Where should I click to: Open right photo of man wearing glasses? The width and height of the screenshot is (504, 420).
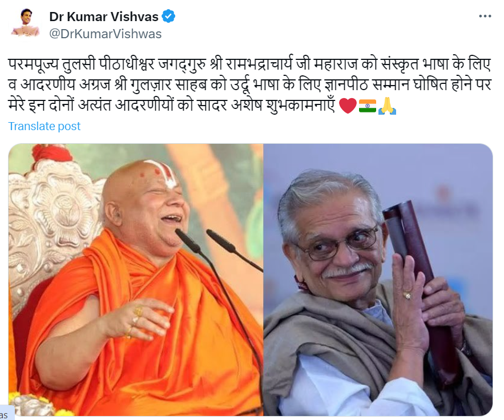tap(378, 280)
